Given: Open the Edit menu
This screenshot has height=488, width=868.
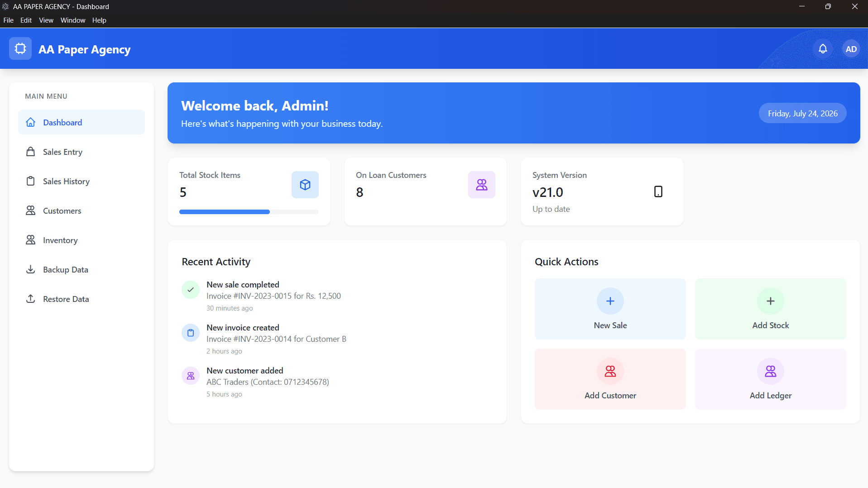Looking at the screenshot, I should 26,20.
